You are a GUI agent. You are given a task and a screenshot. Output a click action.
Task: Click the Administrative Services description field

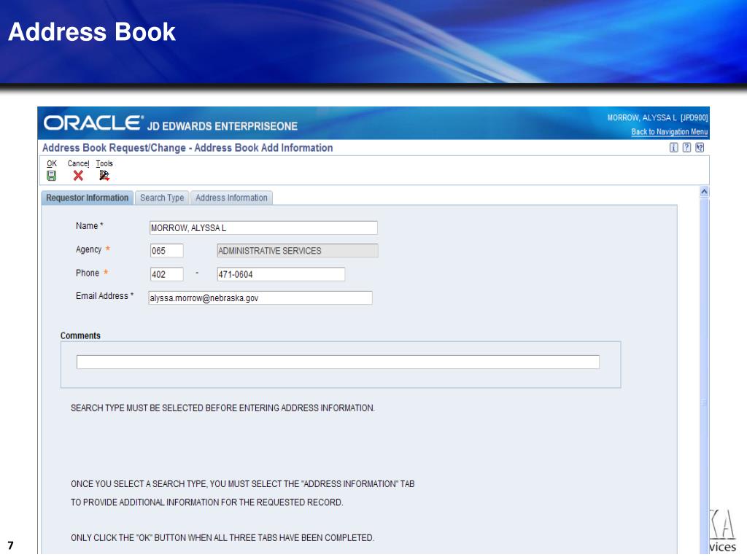click(x=298, y=251)
